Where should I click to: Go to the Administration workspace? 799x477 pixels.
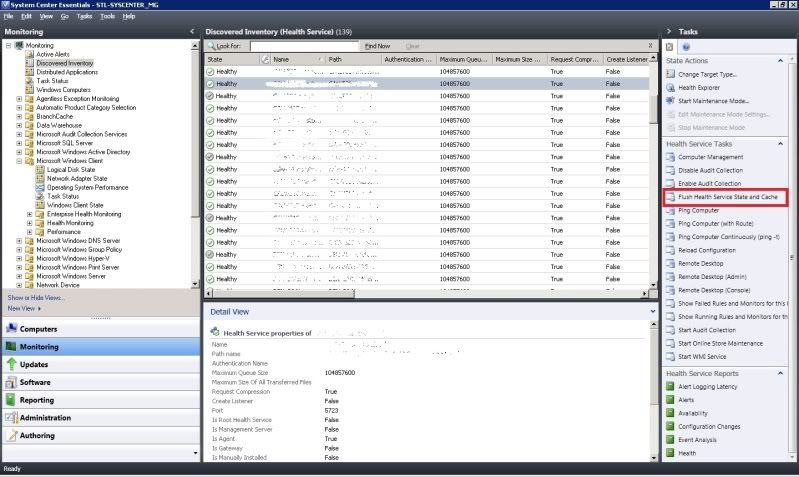pyautogui.click(x=45, y=418)
